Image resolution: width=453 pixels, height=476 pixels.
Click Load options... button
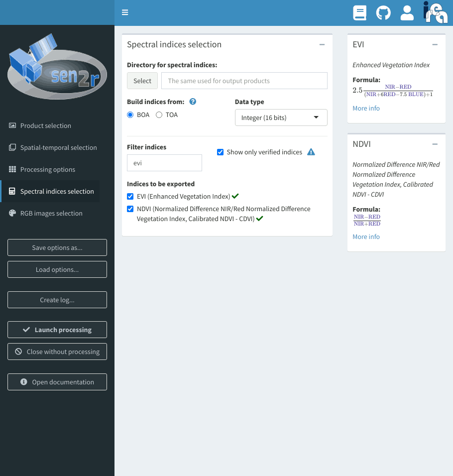click(x=57, y=269)
